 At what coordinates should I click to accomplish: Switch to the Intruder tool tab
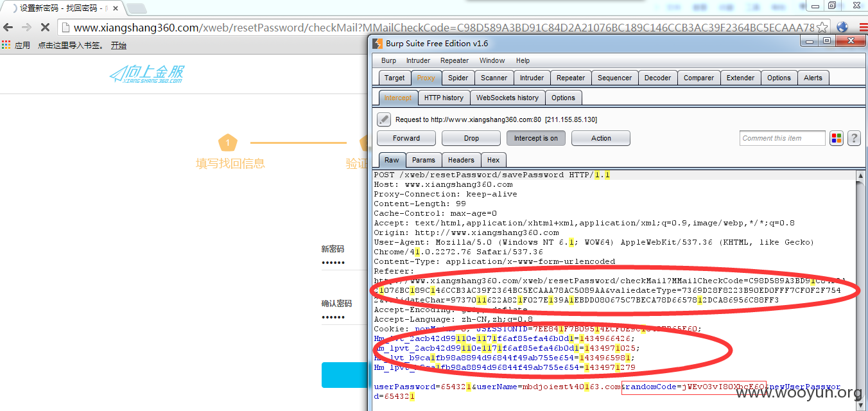tap(532, 78)
